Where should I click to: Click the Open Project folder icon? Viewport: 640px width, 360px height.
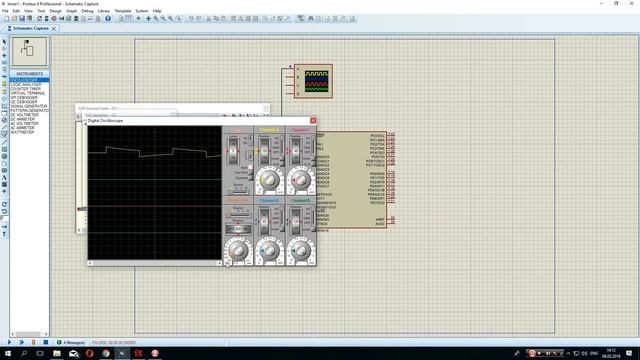[14, 18]
